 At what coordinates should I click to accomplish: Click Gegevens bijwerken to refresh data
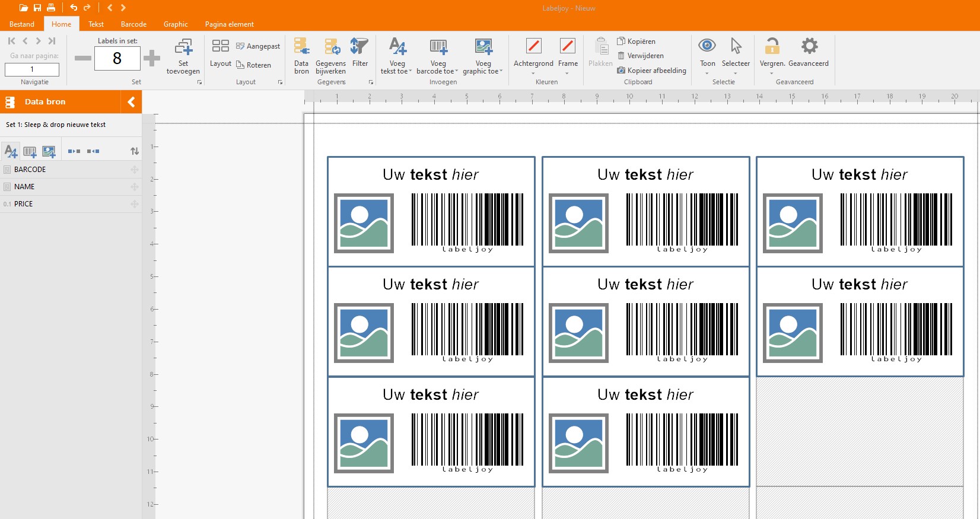pyautogui.click(x=330, y=56)
